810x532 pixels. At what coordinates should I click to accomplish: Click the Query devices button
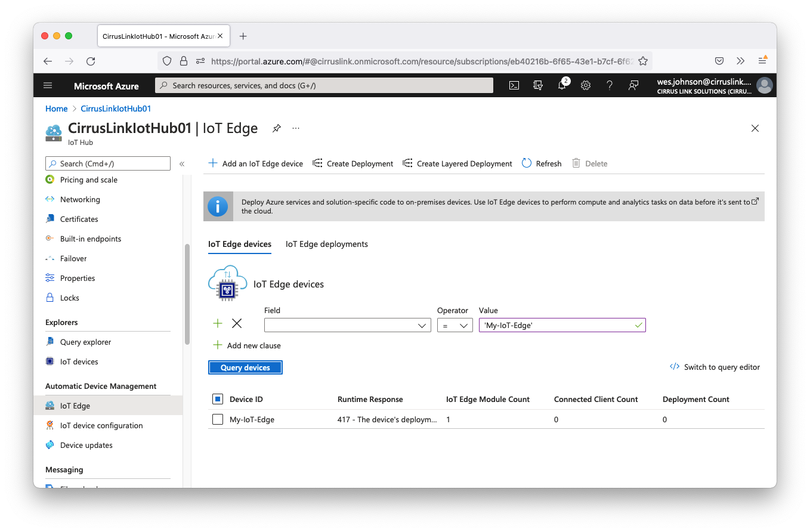(245, 367)
